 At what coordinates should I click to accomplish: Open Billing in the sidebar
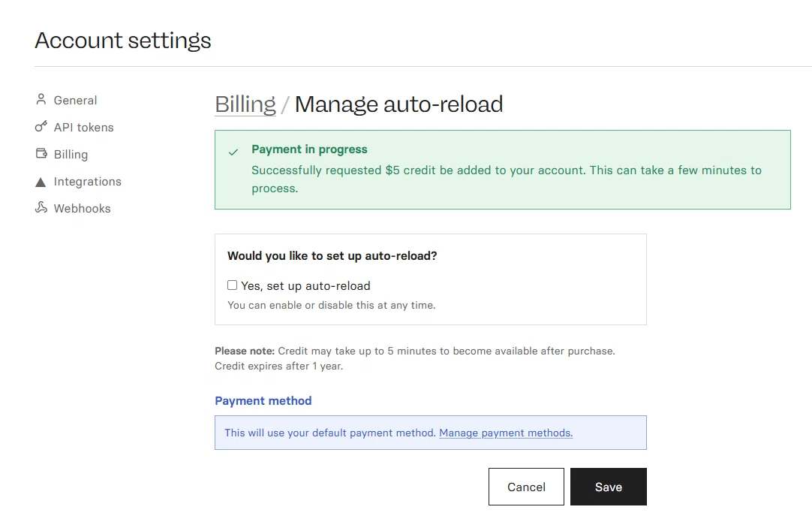click(x=71, y=155)
